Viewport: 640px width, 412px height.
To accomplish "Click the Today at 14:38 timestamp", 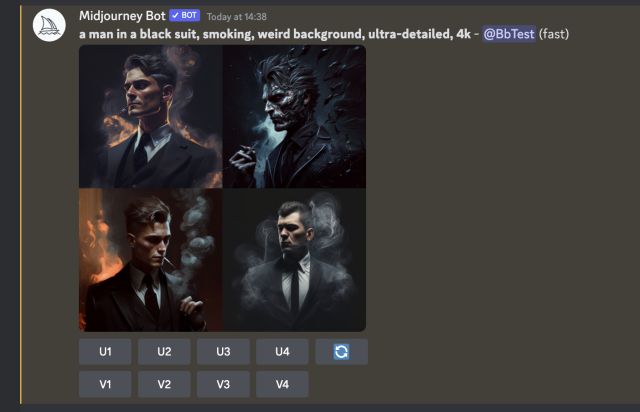I will point(237,17).
